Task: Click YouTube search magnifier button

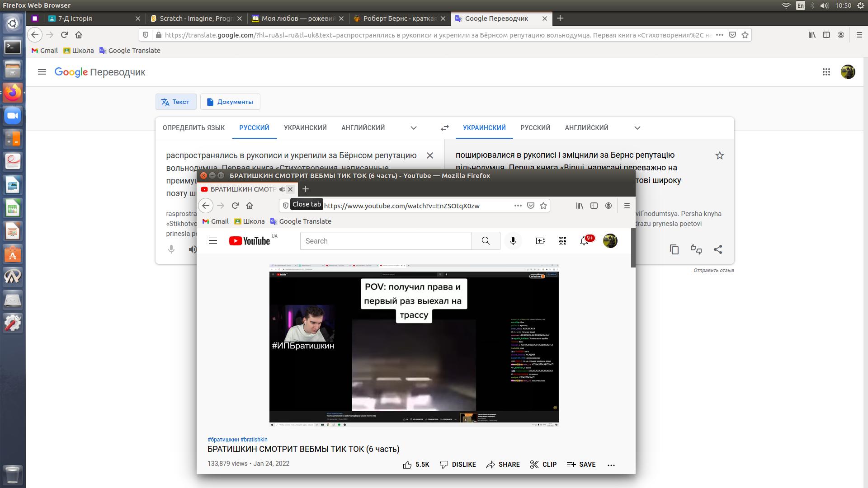Action: pyautogui.click(x=486, y=241)
